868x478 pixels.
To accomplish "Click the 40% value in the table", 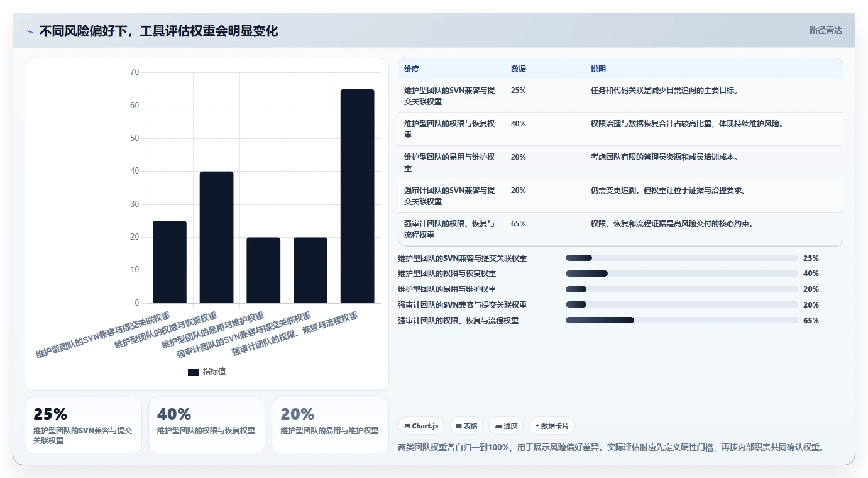I will [x=519, y=124].
